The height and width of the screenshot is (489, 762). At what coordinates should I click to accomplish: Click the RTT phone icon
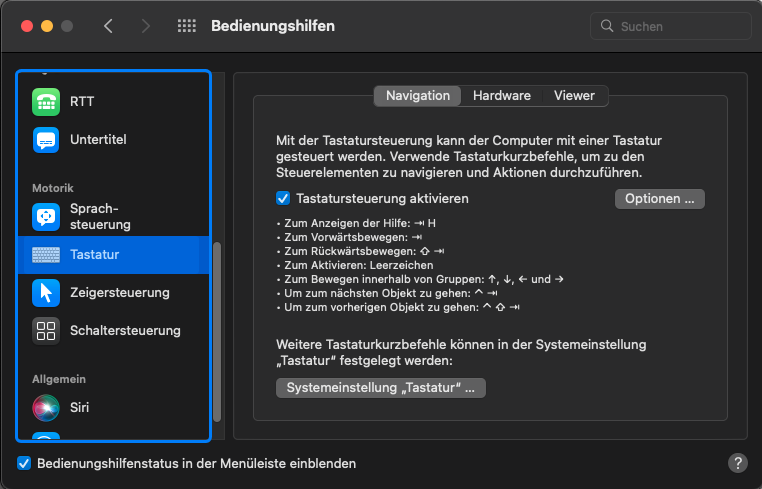click(46, 102)
